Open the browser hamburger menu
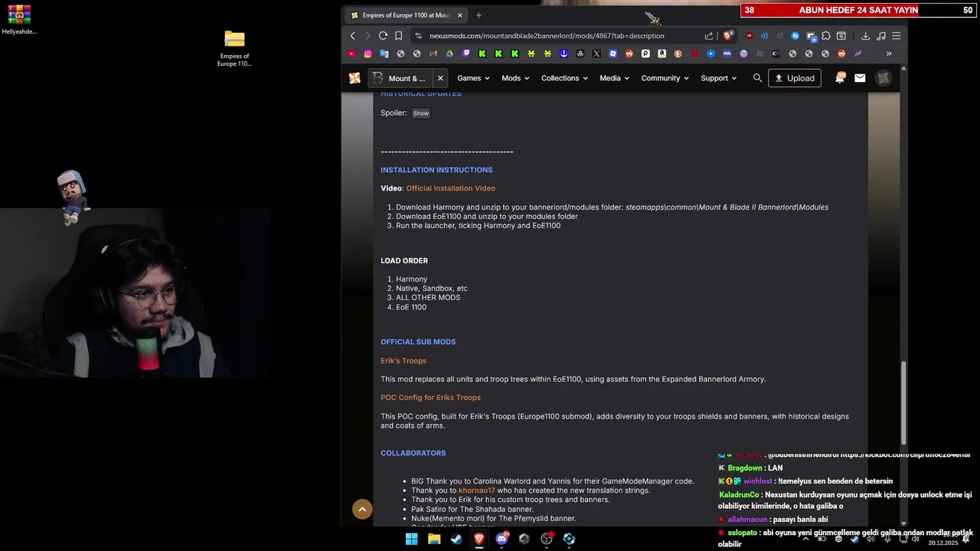 tap(897, 36)
